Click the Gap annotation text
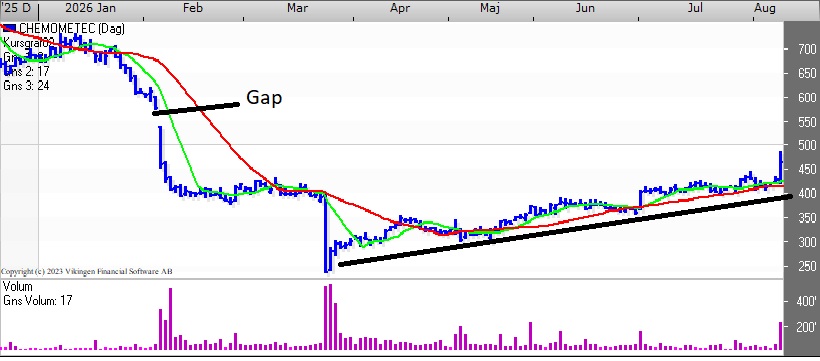This screenshot has height=361, width=820. [x=264, y=98]
